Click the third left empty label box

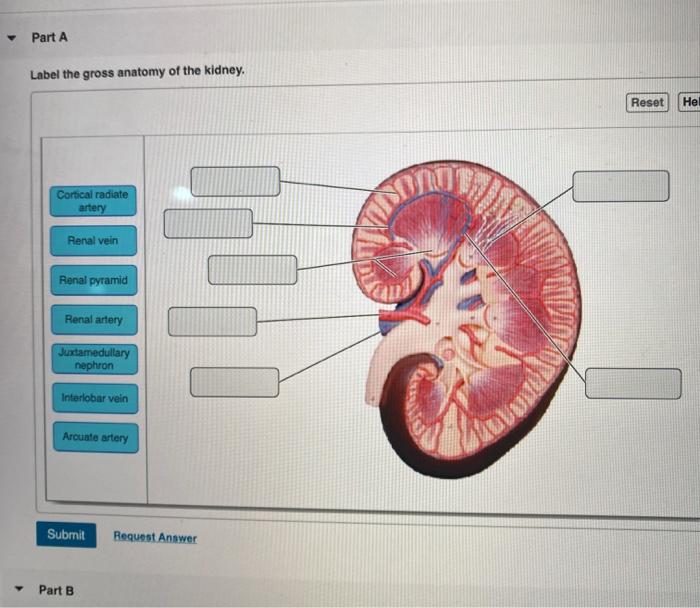tap(253, 270)
